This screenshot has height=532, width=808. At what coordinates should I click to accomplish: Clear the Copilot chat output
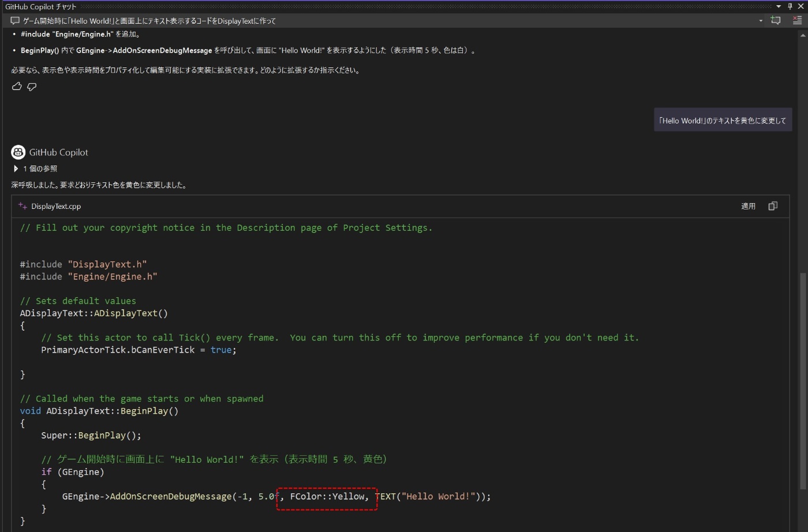tap(799, 20)
